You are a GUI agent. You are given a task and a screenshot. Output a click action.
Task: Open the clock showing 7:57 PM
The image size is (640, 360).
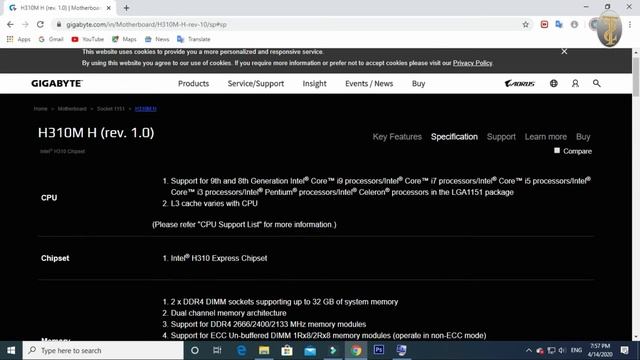coord(600,350)
